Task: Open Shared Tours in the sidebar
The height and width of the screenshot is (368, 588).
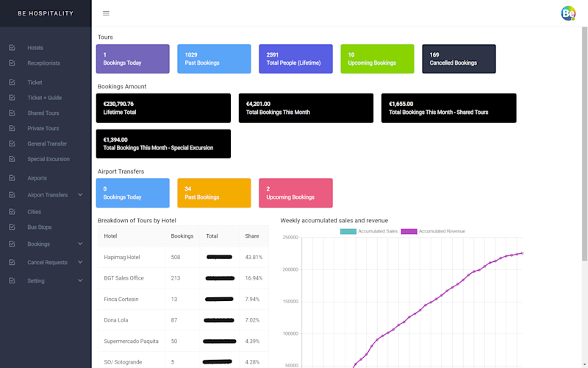Action: click(43, 113)
